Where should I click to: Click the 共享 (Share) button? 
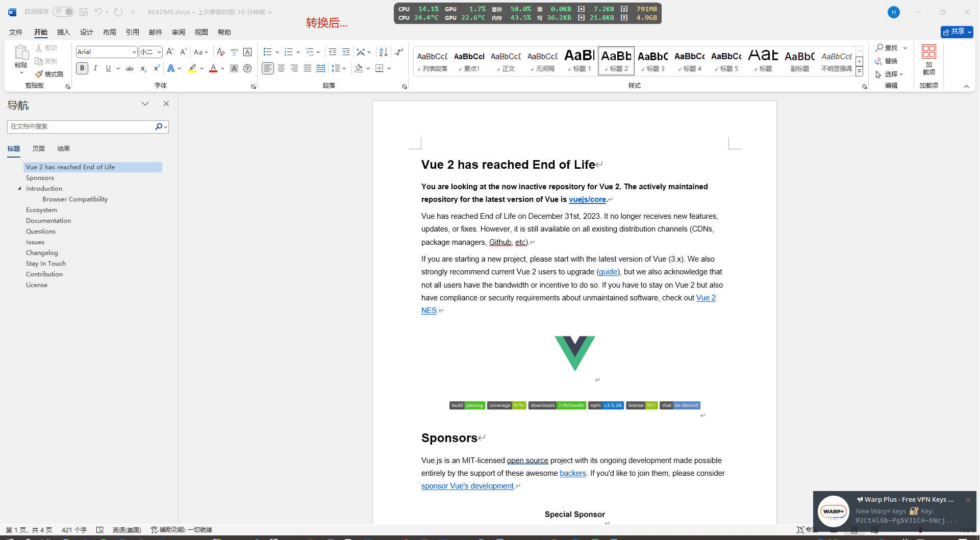coord(957,32)
